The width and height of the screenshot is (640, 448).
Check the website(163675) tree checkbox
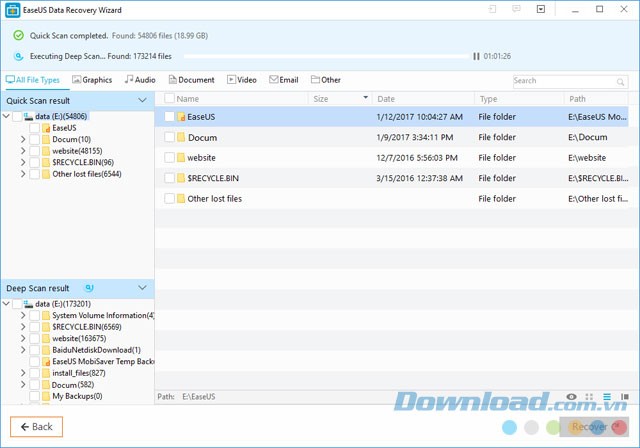tap(35, 339)
